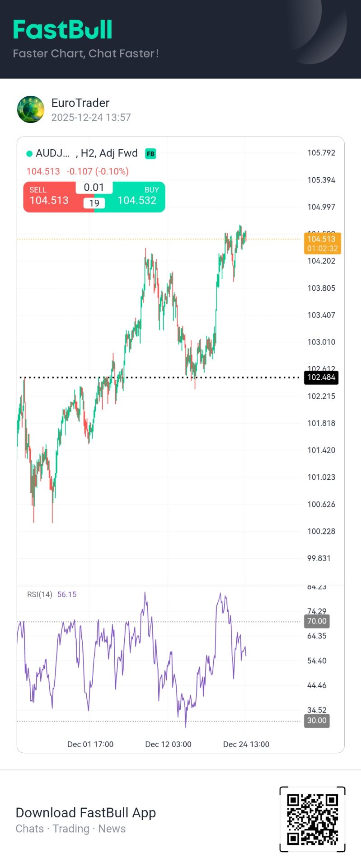Tap Download FastBull App text

86,812
